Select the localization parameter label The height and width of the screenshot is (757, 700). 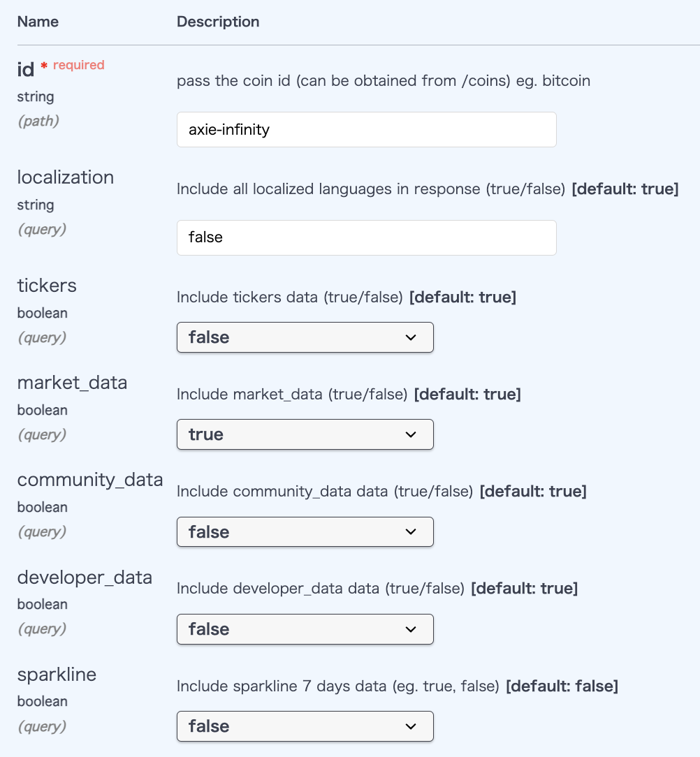(65, 177)
